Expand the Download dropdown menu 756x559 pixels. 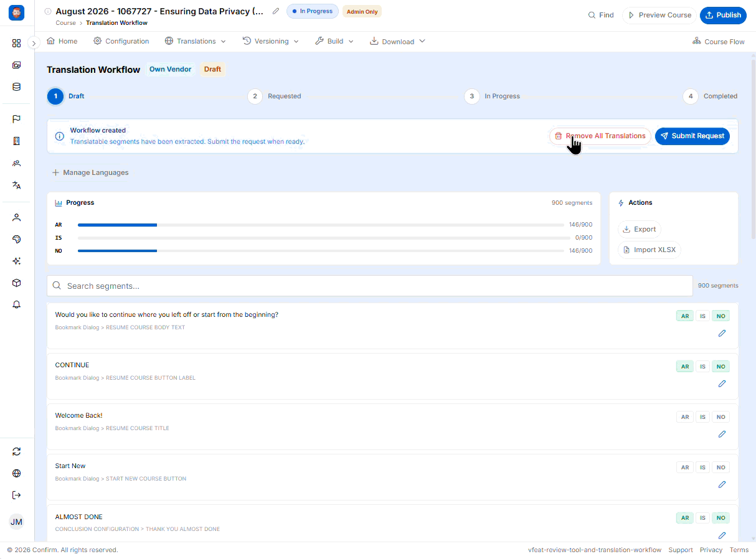[x=397, y=41]
